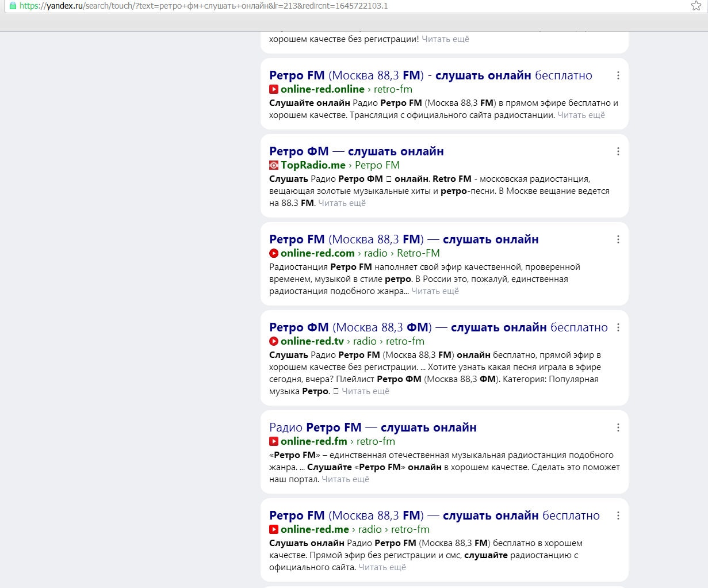Screen dimensions: 708x588
Task: Click snippet text 'Прямой эфир без регистрации и смс'
Action: click(x=385, y=555)
